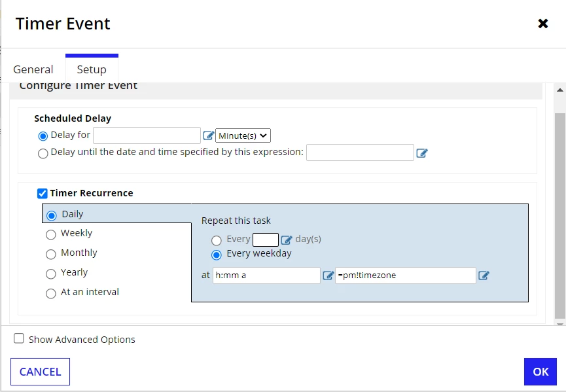Close the Timer Event dialog
Screen dimensions: 566x392
[x=543, y=24]
